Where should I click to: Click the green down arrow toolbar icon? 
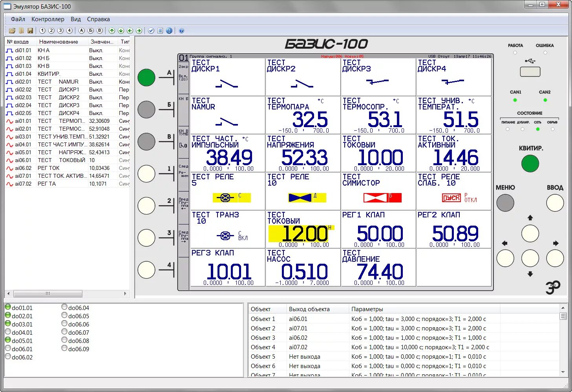[121, 31]
